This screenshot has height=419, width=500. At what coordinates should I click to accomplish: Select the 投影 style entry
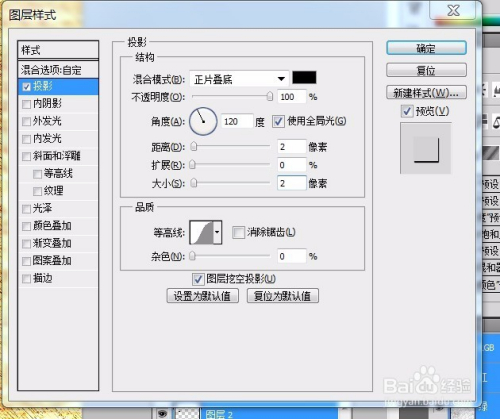click(x=58, y=87)
